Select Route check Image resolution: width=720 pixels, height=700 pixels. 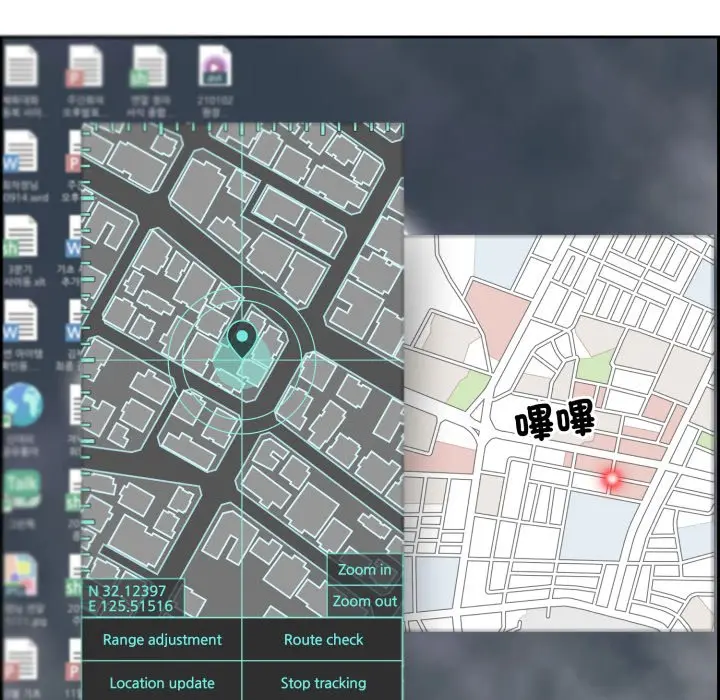click(323, 640)
